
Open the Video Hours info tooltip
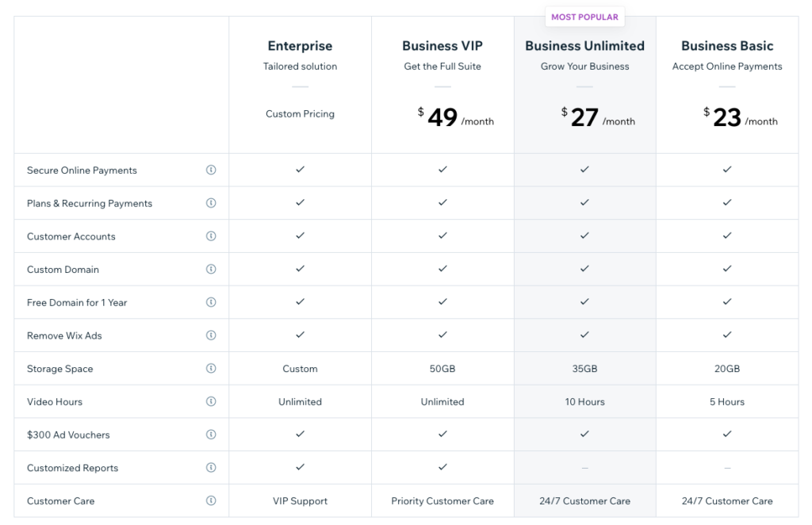click(211, 401)
